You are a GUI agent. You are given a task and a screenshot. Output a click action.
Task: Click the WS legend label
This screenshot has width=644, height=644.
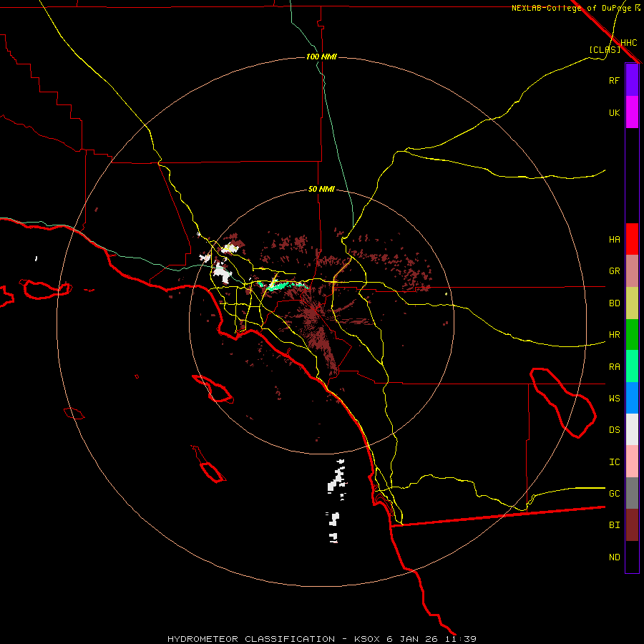click(x=614, y=398)
